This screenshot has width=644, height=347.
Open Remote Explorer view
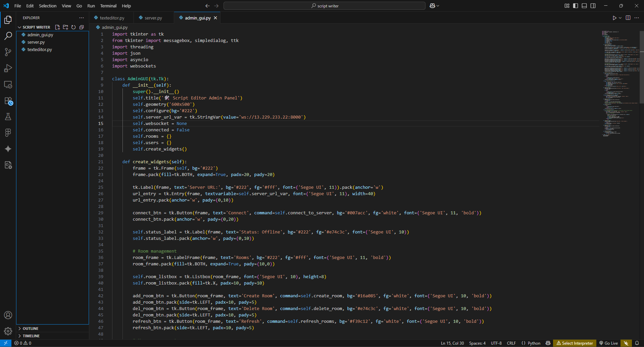point(8,84)
